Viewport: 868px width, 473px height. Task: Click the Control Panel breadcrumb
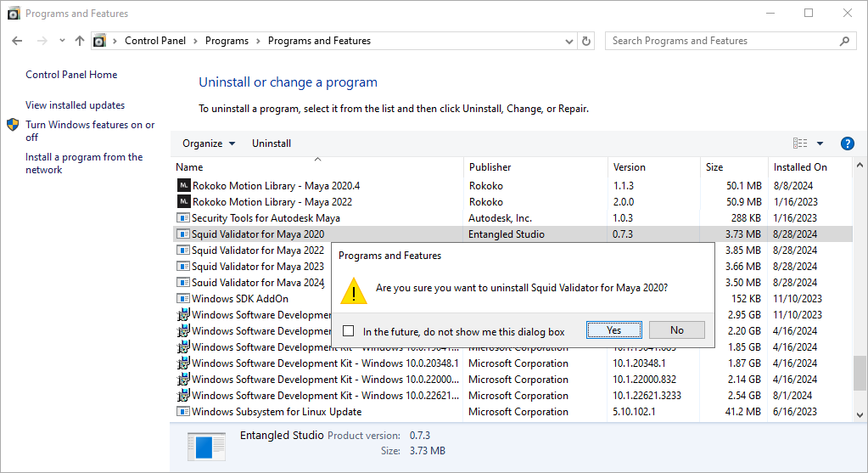click(155, 41)
